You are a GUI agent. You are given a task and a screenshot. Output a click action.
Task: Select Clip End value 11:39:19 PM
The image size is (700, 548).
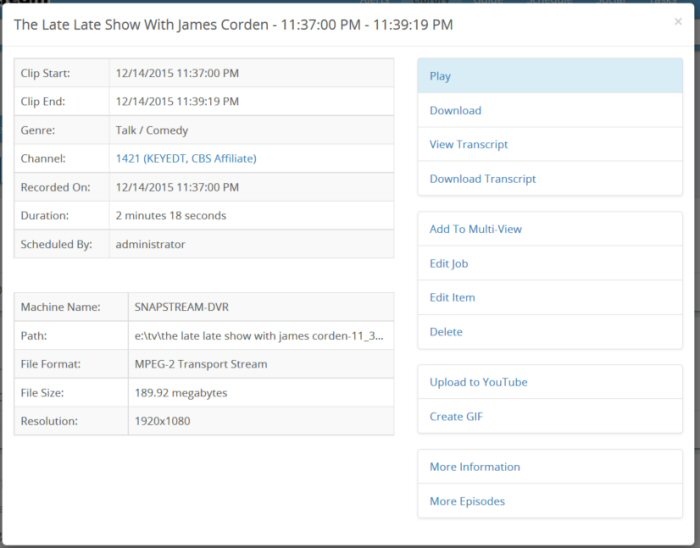point(177,101)
